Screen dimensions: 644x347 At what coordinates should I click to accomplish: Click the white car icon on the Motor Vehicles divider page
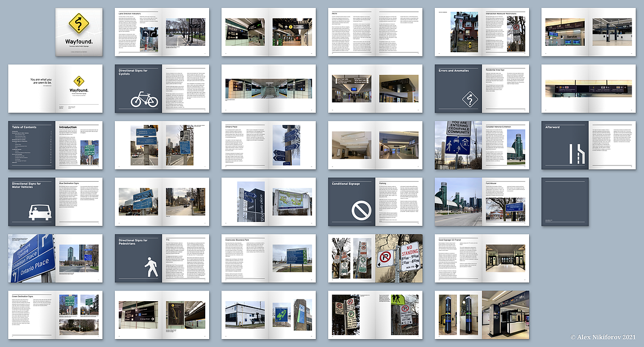[x=40, y=213]
